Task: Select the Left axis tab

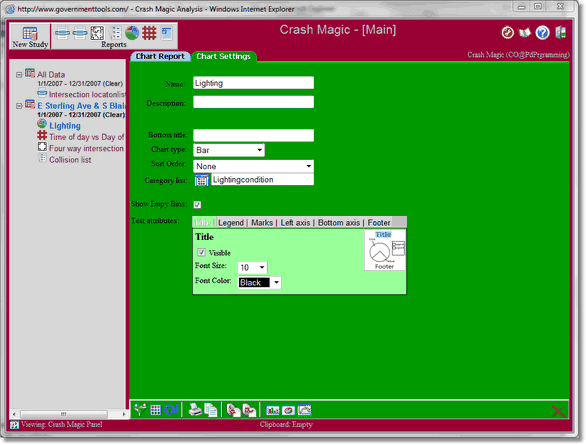Action: point(295,223)
